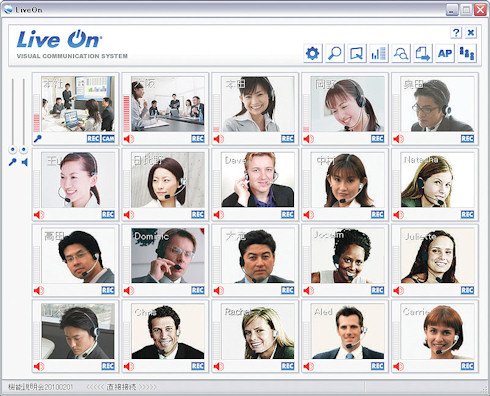Image resolution: width=490 pixels, height=396 pixels.
Task: Click REC in the 高田 tile
Action: pyautogui.click(x=108, y=290)
